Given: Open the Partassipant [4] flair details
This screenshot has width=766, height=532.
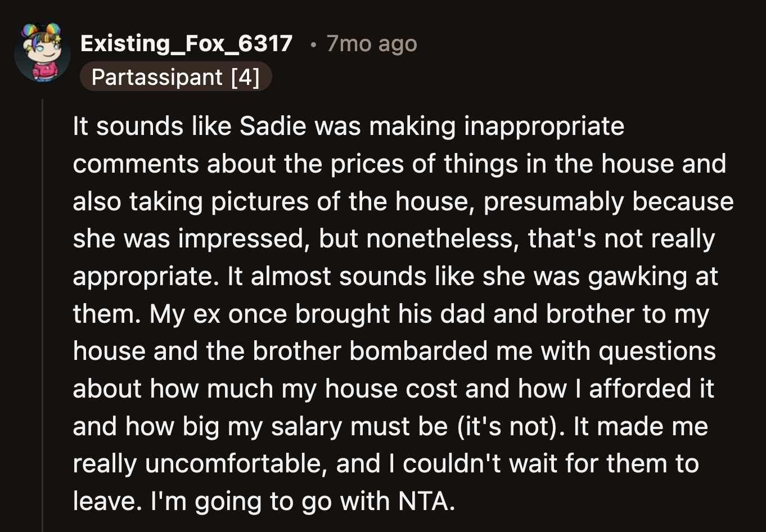Looking at the screenshot, I should tap(176, 77).
